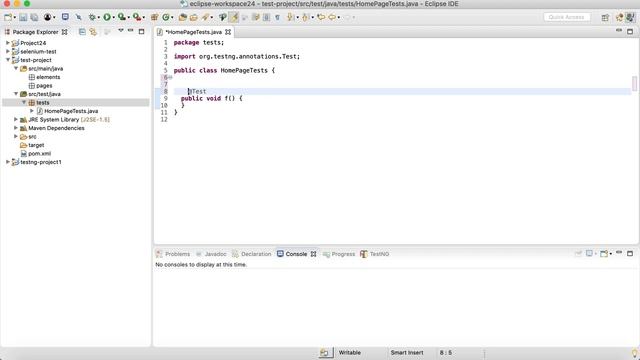
Task: Click the Open Type icon in the toolbar
Action: (x=182, y=17)
